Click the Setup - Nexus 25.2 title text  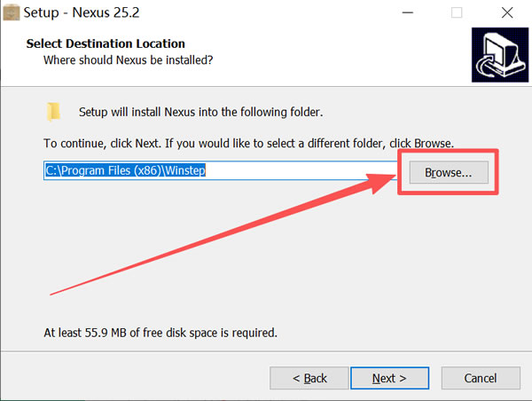[x=82, y=13]
